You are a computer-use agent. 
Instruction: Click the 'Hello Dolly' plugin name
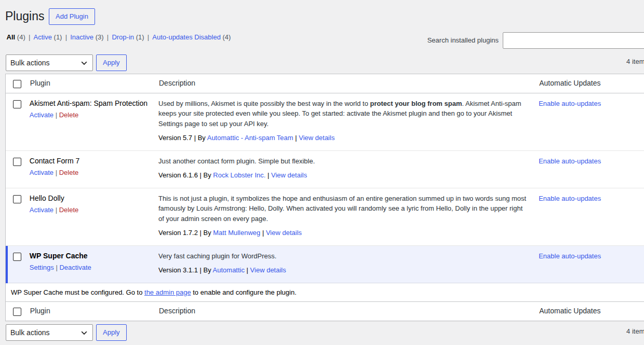click(47, 198)
